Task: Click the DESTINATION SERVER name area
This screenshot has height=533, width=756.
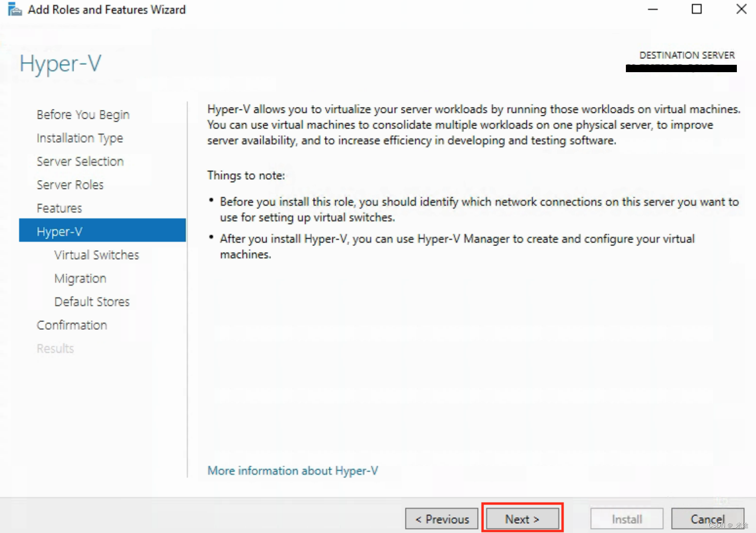Action: pyautogui.click(x=681, y=67)
